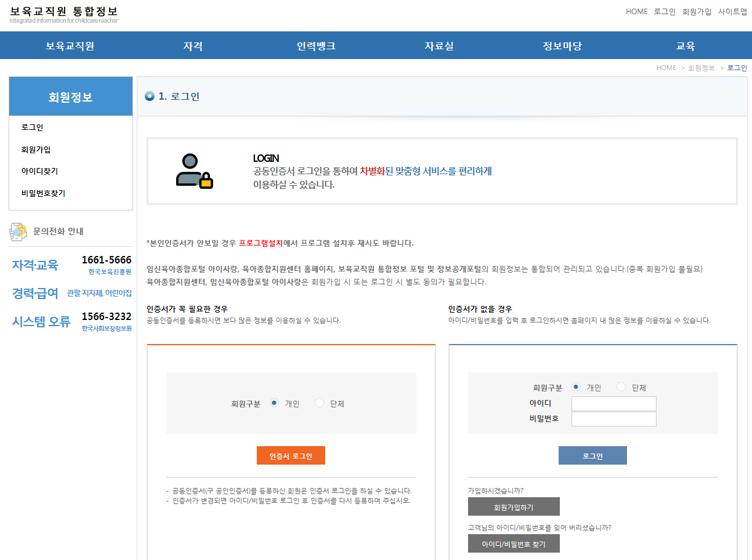Select 단체 member type for ID/password login

(x=621, y=386)
